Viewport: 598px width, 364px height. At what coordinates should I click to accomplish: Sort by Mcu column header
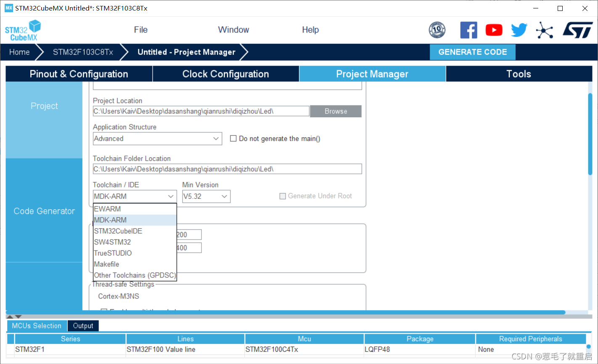pyautogui.click(x=304, y=339)
